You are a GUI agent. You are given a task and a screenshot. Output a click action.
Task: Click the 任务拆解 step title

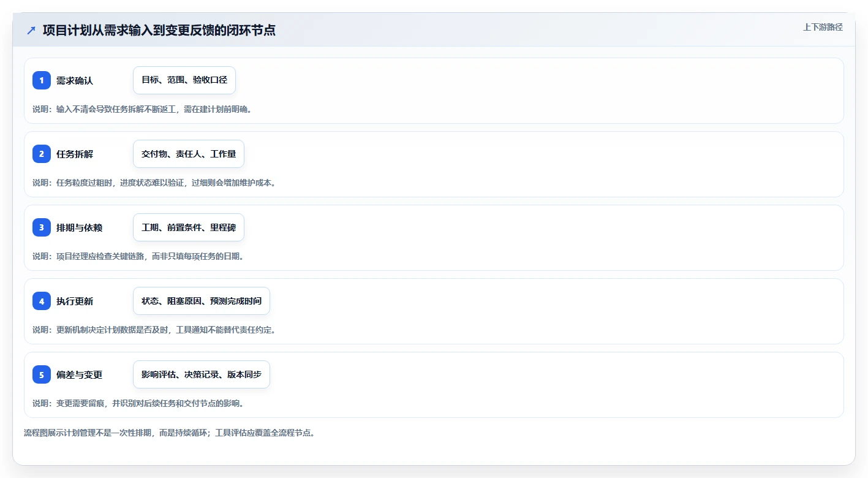[75, 154]
